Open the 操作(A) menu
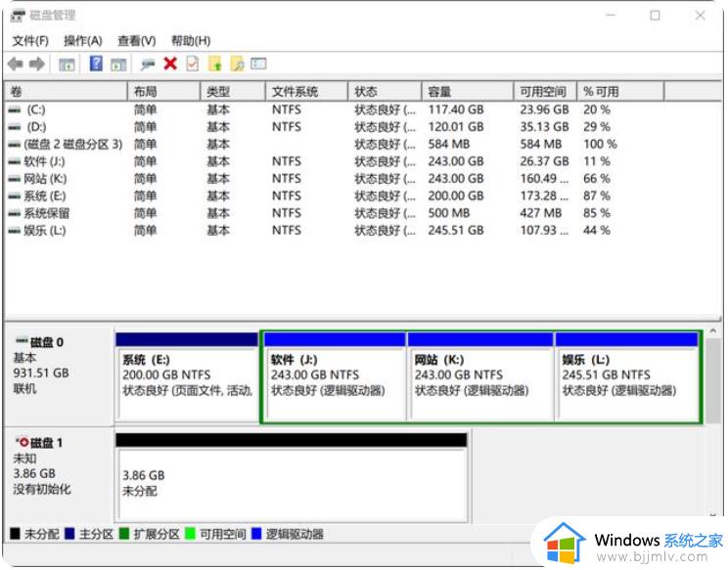The height and width of the screenshot is (570, 728). pos(82,41)
